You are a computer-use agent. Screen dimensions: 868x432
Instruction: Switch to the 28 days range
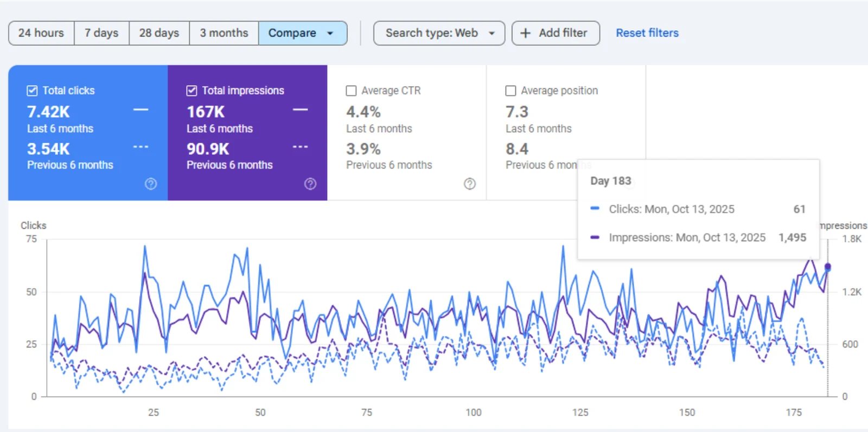(x=159, y=33)
